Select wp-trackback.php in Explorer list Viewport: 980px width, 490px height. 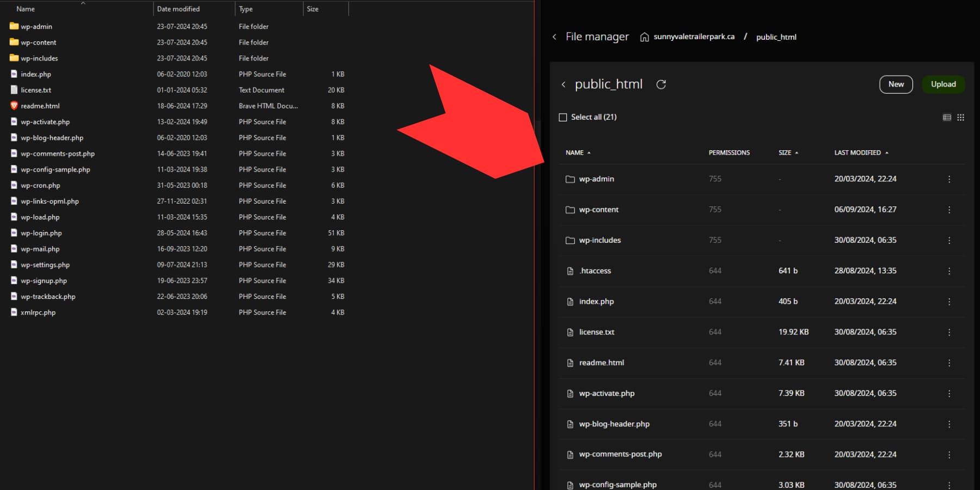click(x=48, y=297)
